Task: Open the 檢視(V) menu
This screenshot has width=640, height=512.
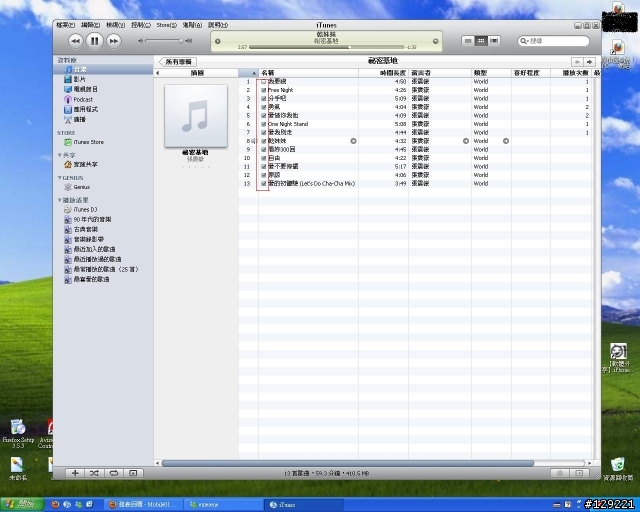Action: click(115, 25)
